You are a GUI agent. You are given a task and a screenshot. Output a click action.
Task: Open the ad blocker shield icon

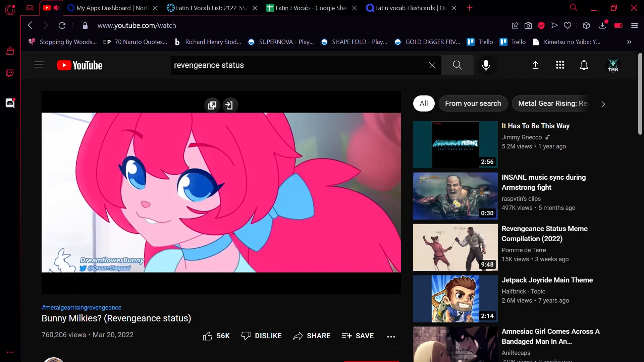click(541, 25)
